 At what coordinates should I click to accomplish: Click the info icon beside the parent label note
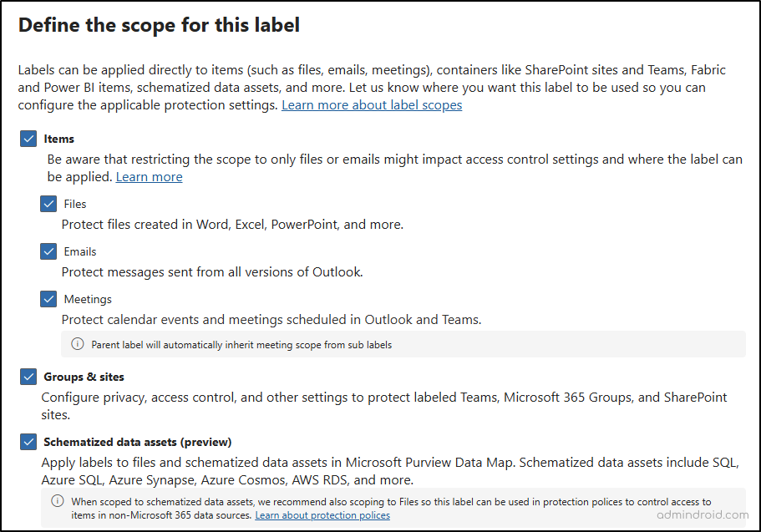point(78,344)
